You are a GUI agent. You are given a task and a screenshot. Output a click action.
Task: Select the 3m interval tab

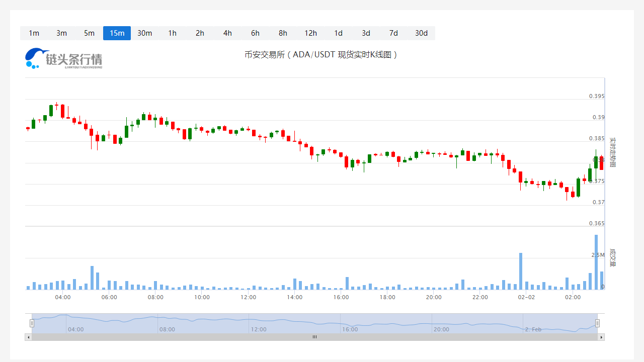click(x=61, y=33)
